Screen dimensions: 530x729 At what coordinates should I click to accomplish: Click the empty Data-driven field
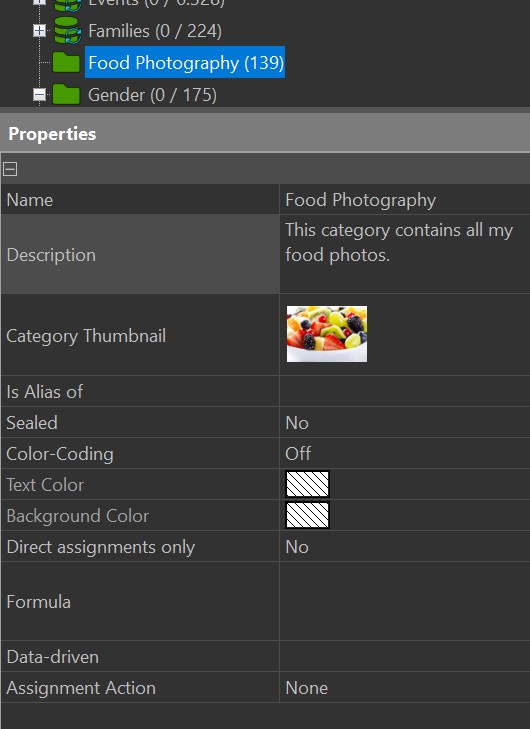pyautogui.click(x=404, y=656)
